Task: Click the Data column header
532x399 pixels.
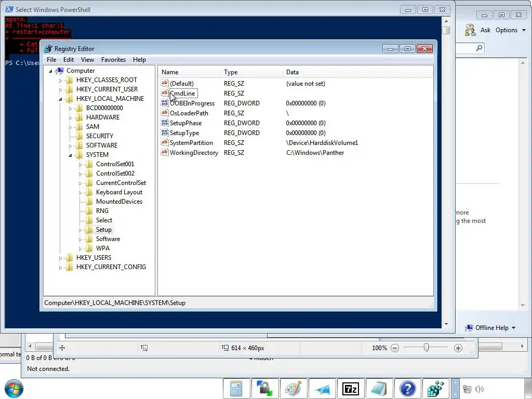Action: pos(357,72)
